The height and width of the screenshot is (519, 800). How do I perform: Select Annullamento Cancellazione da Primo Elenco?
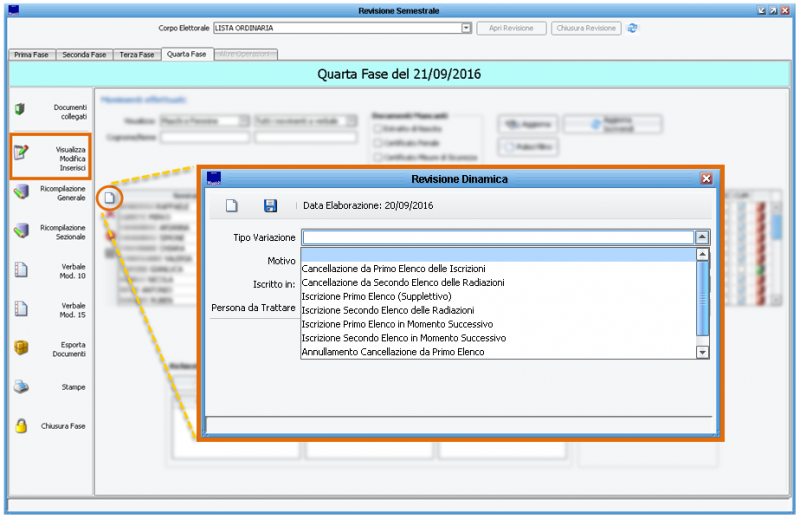pyautogui.click(x=393, y=352)
